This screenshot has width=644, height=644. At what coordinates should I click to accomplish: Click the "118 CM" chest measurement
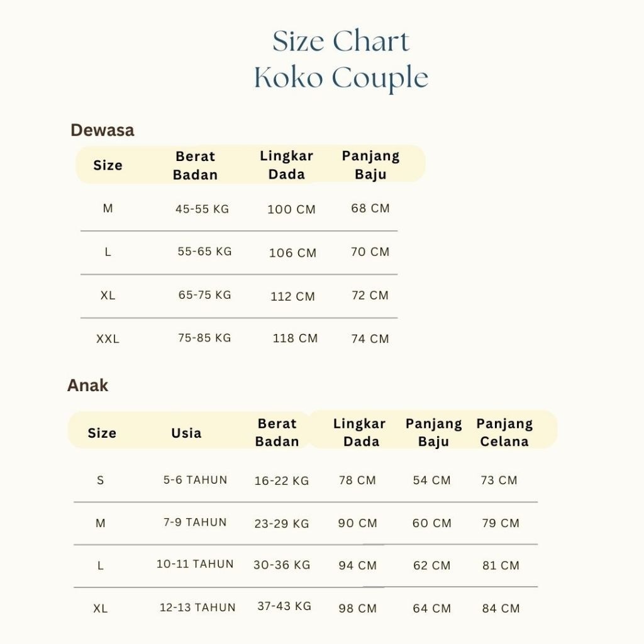pyautogui.click(x=295, y=338)
